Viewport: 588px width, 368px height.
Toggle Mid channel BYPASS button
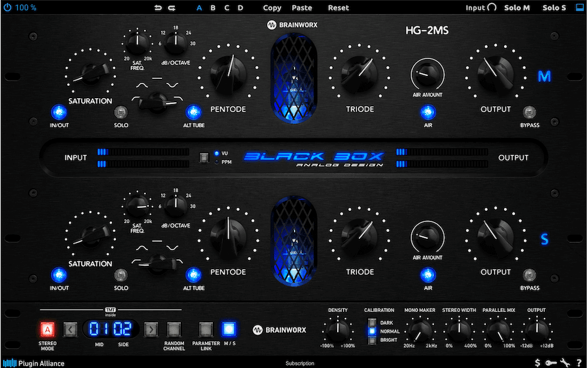coord(530,112)
